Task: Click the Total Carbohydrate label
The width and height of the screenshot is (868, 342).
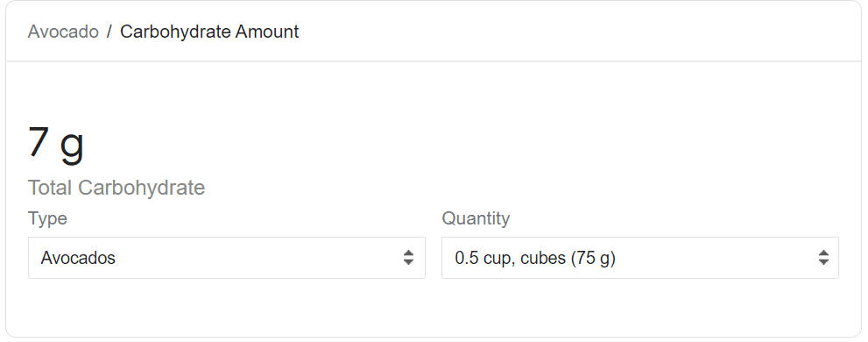Action: tap(116, 188)
